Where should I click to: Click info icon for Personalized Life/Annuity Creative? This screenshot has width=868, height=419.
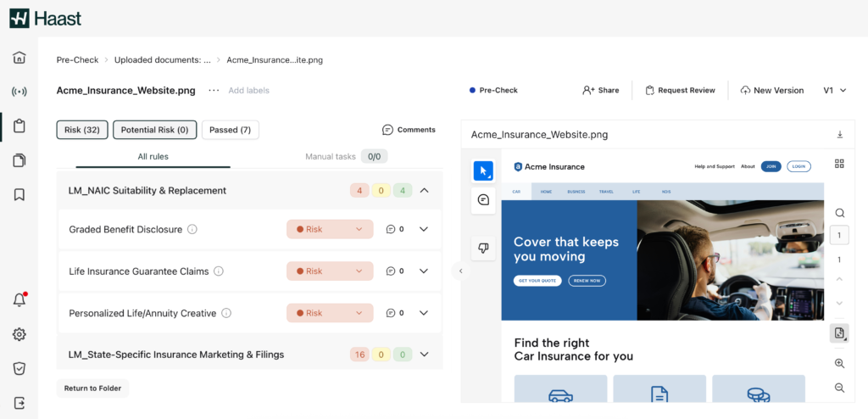pos(226,313)
